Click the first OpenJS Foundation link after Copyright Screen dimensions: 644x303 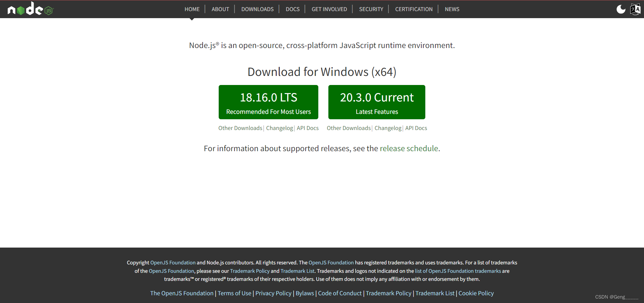pos(173,263)
